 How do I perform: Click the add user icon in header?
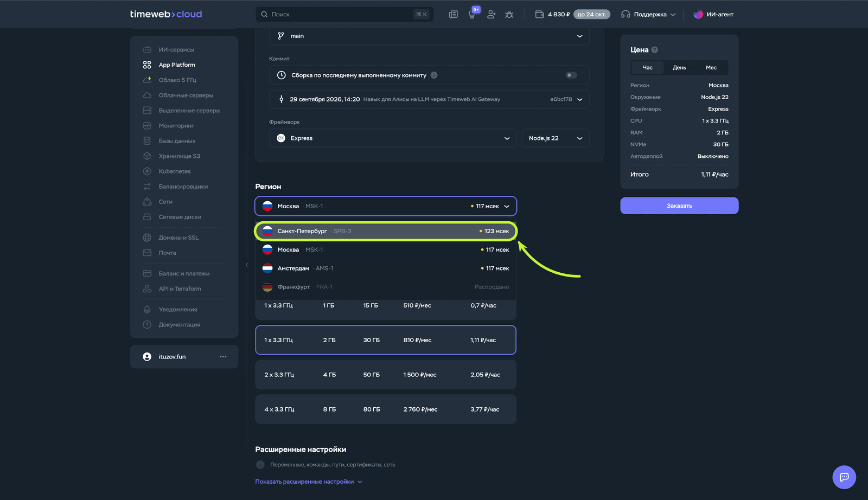pyautogui.click(x=491, y=15)
